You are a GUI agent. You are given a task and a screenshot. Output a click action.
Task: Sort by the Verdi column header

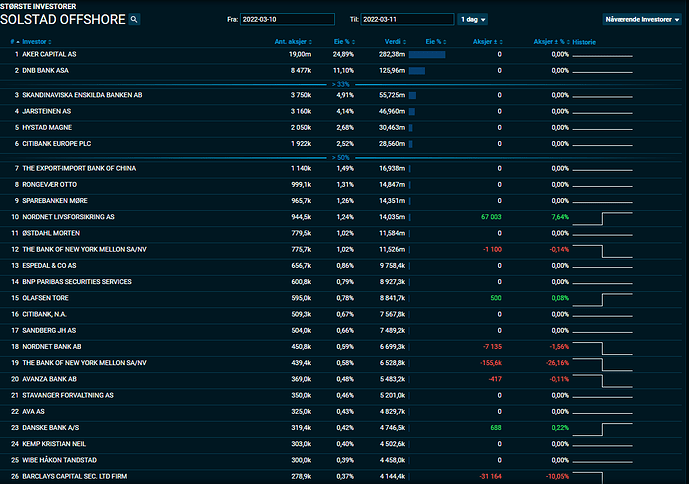coord(395,42)
